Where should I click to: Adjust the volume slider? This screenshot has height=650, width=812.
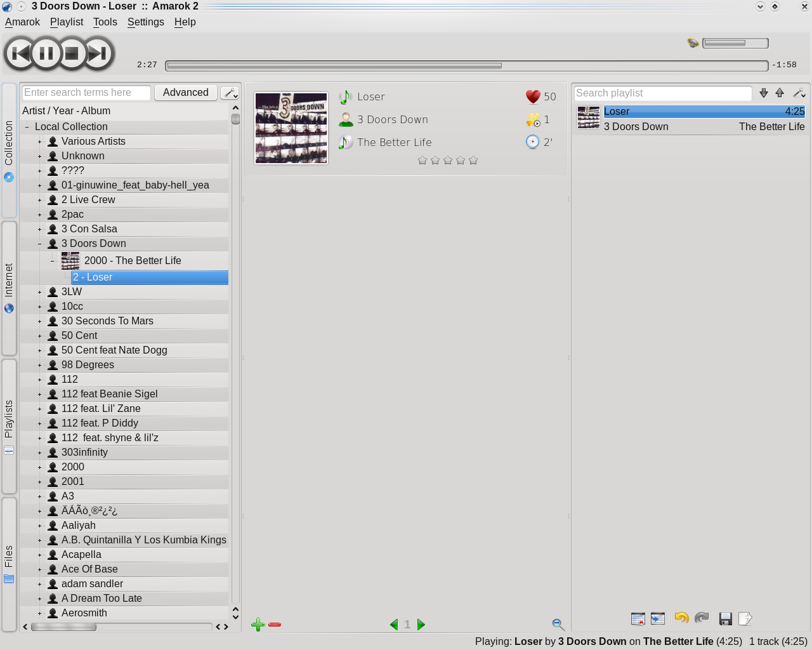pos(735,43)
